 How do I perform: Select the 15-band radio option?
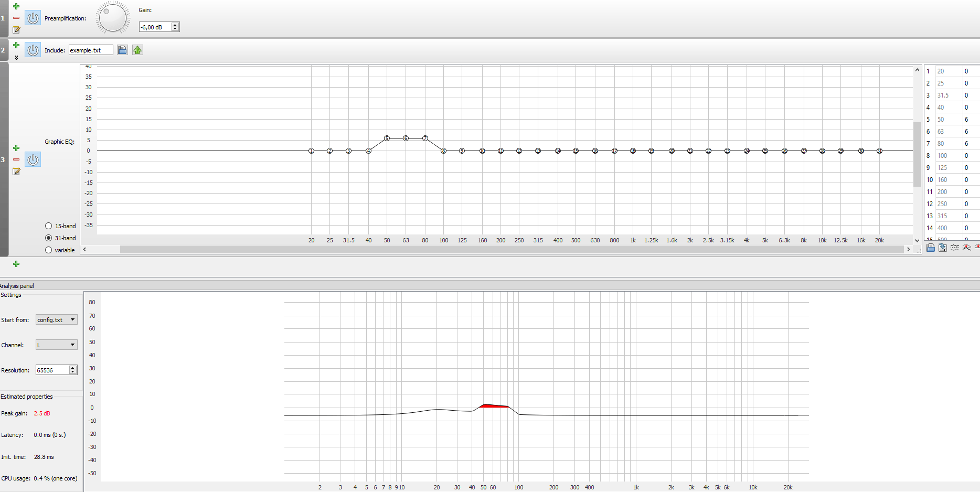coord(49,226)
